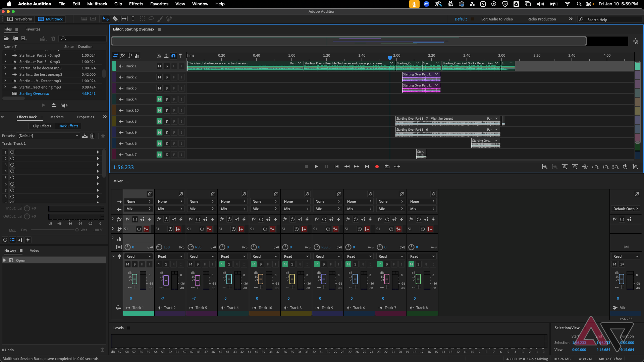Save effects preset icon
This screenshot has width=644, height=362.
pos(85,136)
